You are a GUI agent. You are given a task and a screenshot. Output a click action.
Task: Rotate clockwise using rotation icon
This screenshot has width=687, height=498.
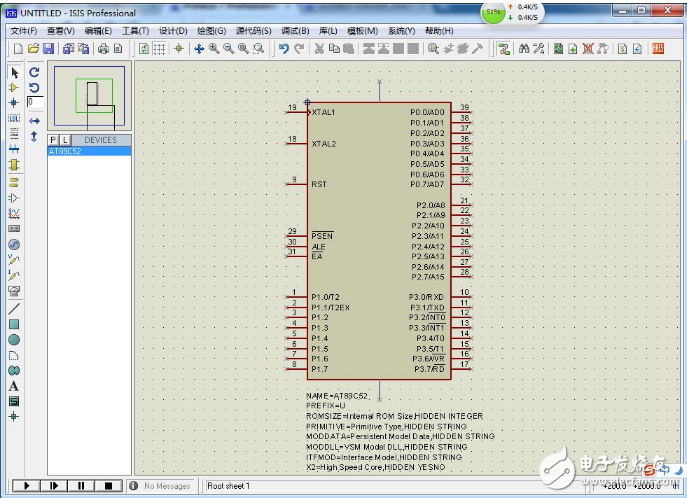pyautogui.click(x=34, y=72)
